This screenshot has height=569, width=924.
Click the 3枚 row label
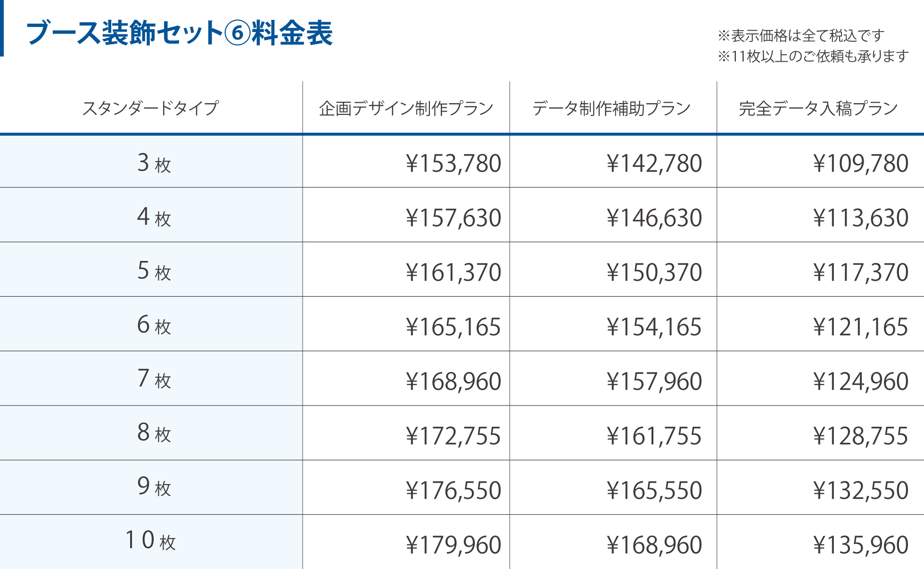pyautogui.click(x=154, y=163)
